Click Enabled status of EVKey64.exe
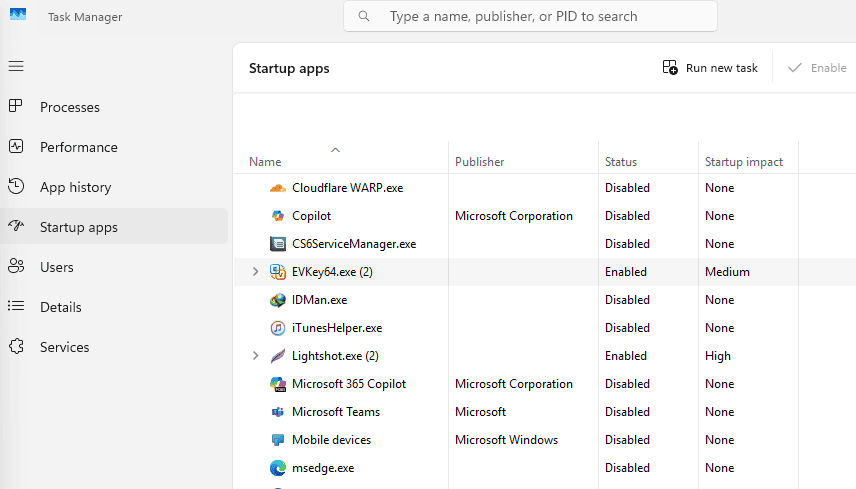Viewport: 856px width, 489px height. (626, 272)
